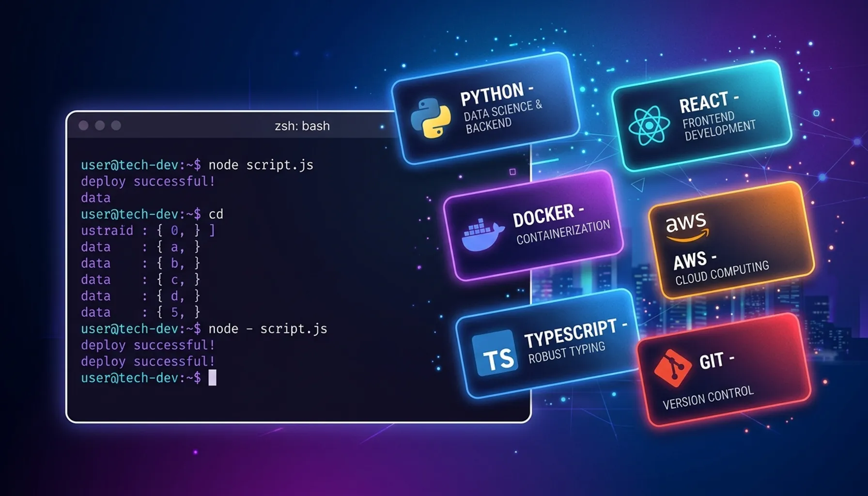The width and height of the screenshot is (868, 496).
Task: Click the "user@tech-dev:~$ cd" command line
Action: coord(152,214)
